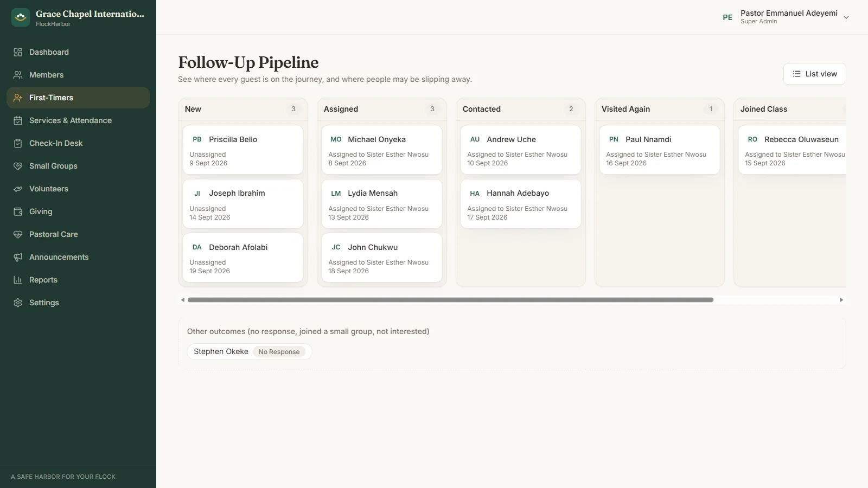
Task: Open Dashboard via its grid icon
Action: coord(18,52)
